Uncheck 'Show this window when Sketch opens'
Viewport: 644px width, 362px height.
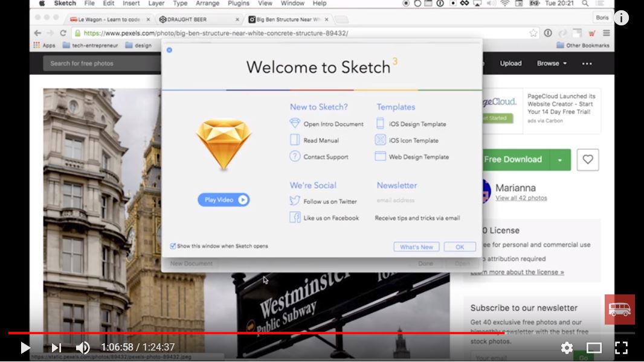click(173, 246)
